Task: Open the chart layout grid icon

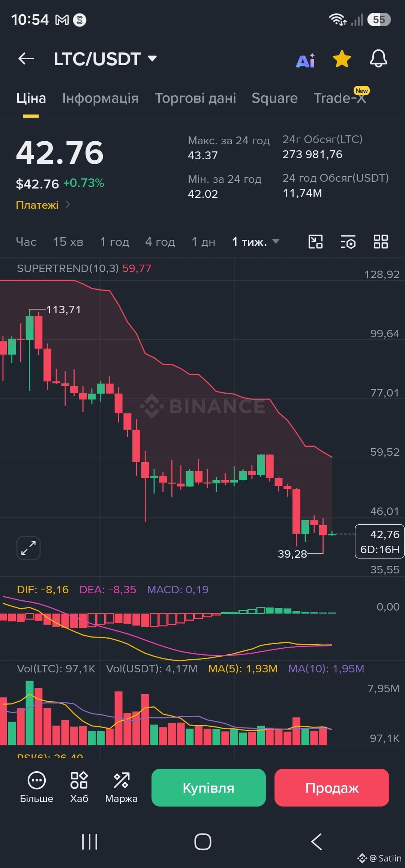Action: tap(381, 242)
